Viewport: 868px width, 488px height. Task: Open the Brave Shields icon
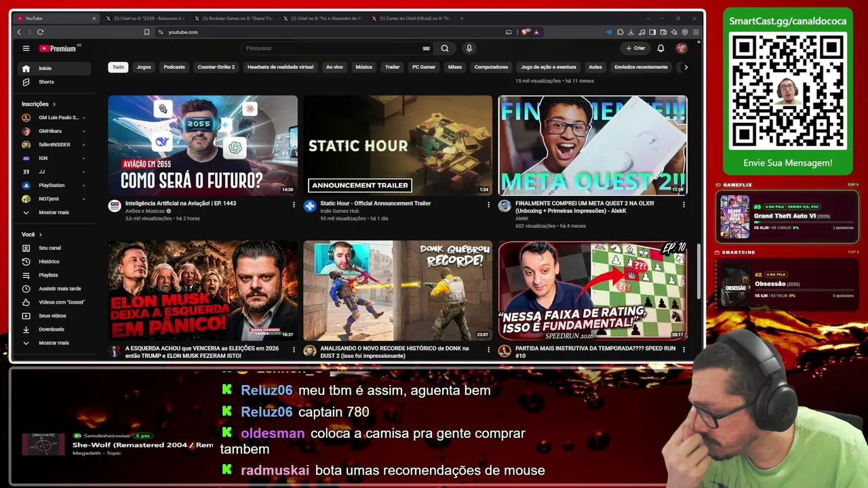click(525, 32)
